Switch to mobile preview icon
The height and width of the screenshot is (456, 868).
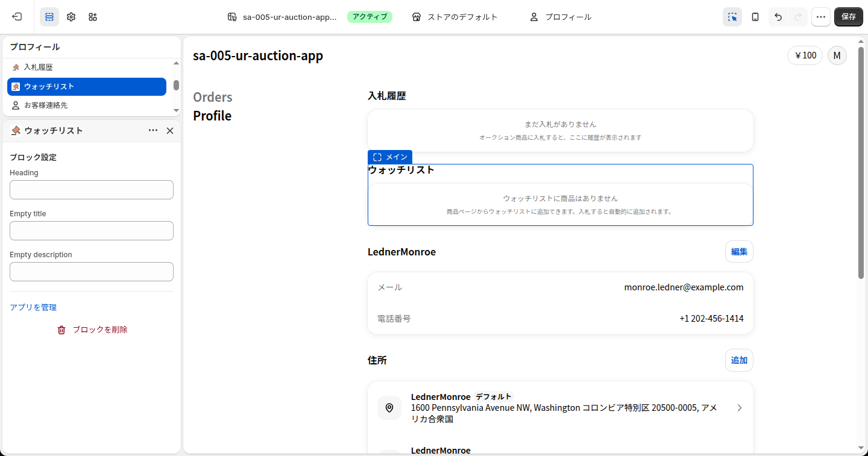(755, 17)
